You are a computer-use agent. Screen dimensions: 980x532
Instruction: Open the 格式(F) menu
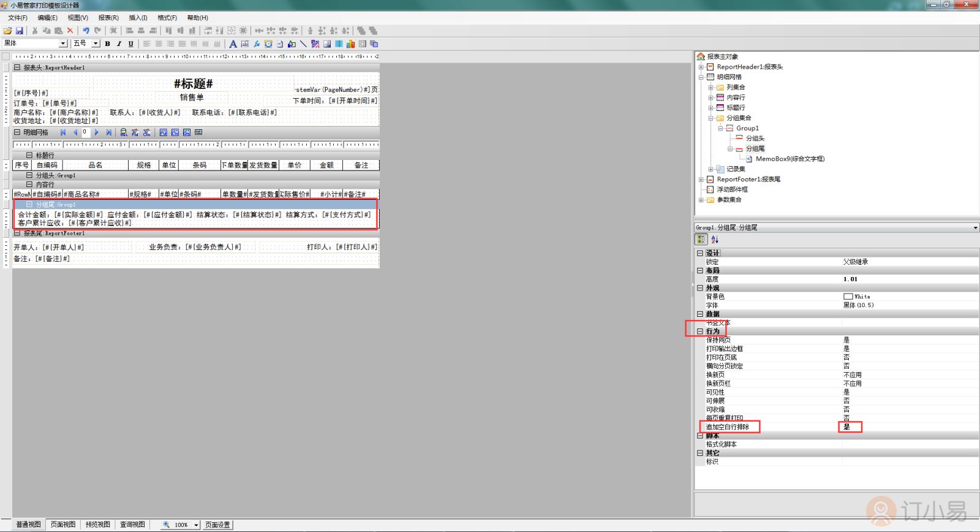pyautogui.click(x=167, y=18)
